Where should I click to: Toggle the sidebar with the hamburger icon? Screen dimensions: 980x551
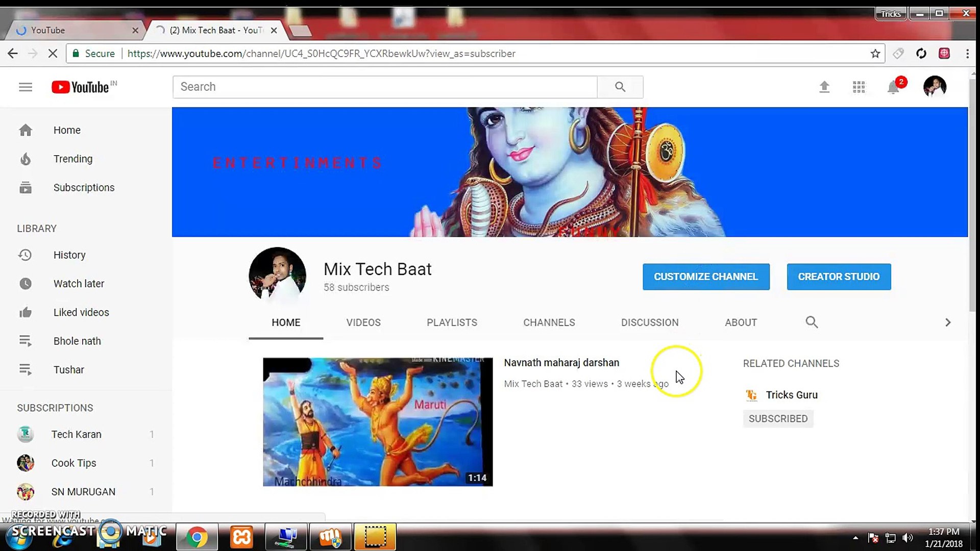coord(26,87)
